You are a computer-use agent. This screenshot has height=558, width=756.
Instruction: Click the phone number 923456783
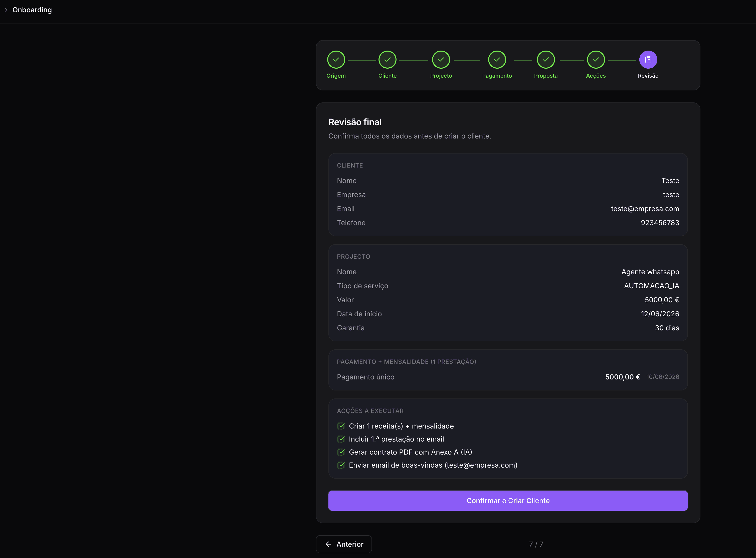pyautogui.click(x=660, y=223)
